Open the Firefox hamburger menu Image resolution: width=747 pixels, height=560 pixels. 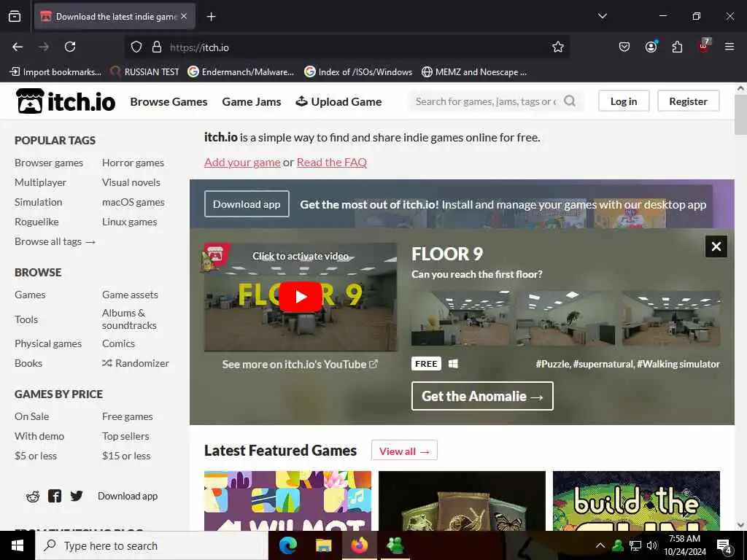pyautogui.click(x=729, y=47)
